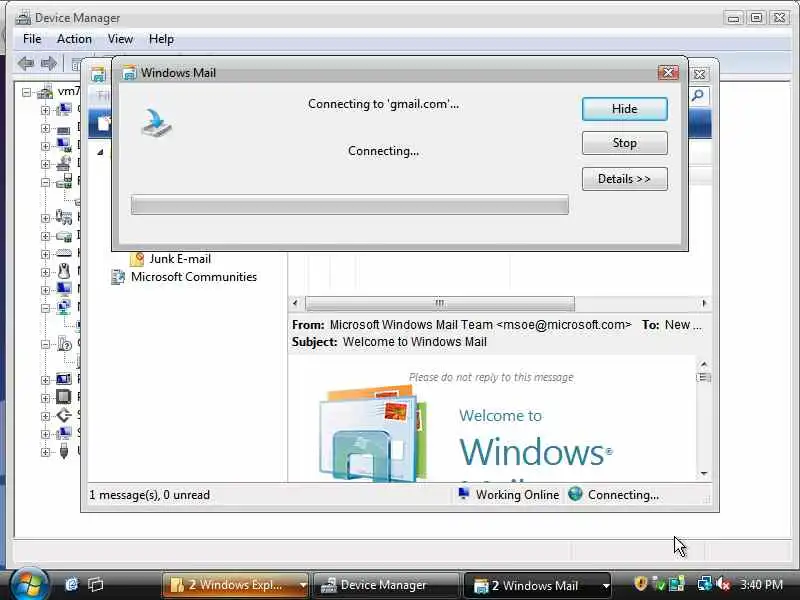Image resolution: width=800 pixels, height=600 pixels.
Task: Select the DVD/CD-ROM drives icon in the tree
Action: [x=64, y=163]
